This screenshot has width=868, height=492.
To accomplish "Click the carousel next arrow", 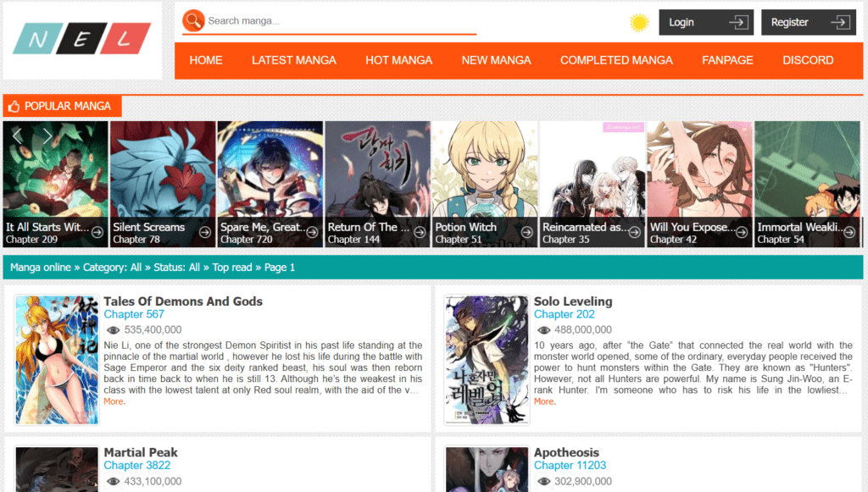I will coord(47,135).
